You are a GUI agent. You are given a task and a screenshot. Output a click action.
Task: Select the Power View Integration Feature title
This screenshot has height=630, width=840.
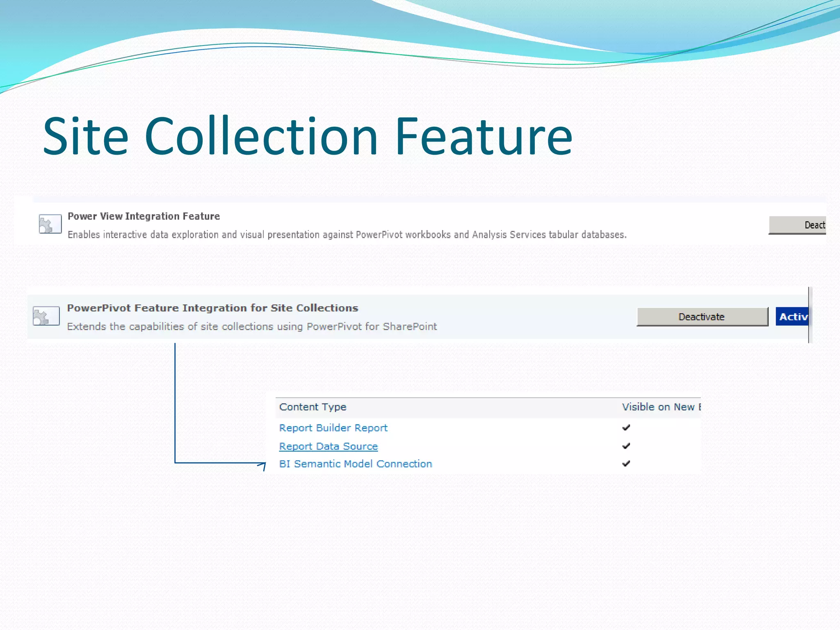click(144, 216)
